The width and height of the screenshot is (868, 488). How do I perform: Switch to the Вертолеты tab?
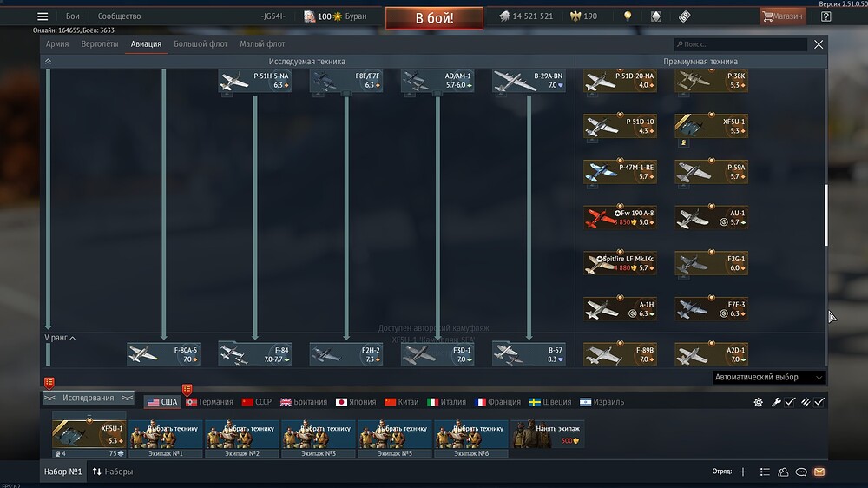pos(99,43)
